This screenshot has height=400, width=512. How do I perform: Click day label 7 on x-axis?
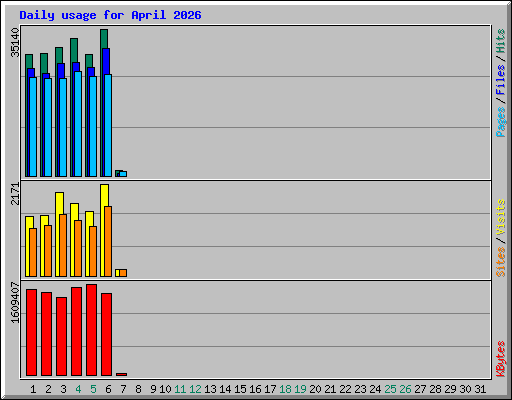[x=123, y=389]
